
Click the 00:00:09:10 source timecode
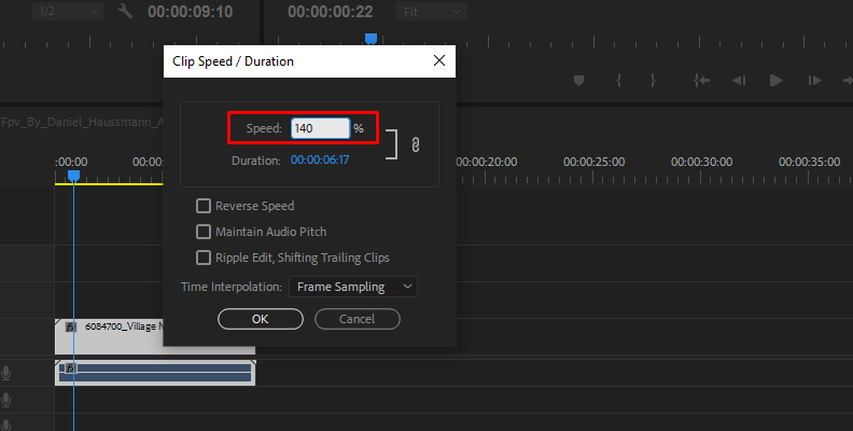click(190, 11)
